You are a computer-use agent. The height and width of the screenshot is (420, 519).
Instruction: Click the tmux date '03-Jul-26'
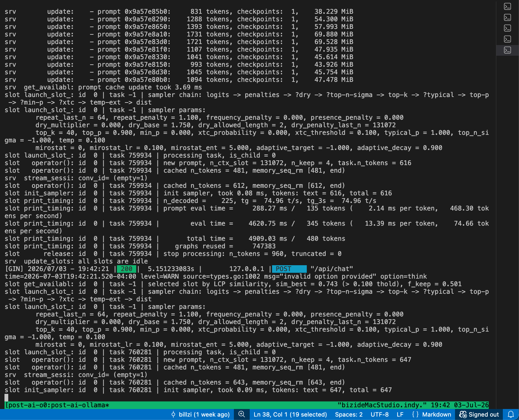point(471,405)
